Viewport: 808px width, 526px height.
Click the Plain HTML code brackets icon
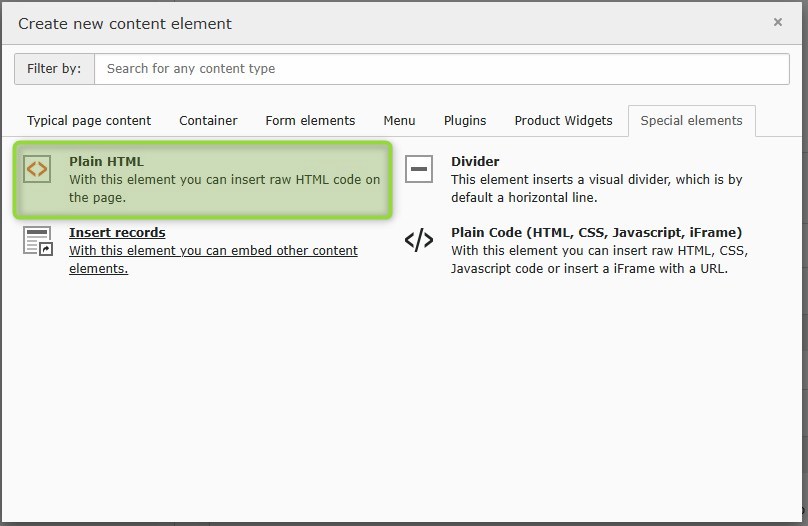coord(37,169)
